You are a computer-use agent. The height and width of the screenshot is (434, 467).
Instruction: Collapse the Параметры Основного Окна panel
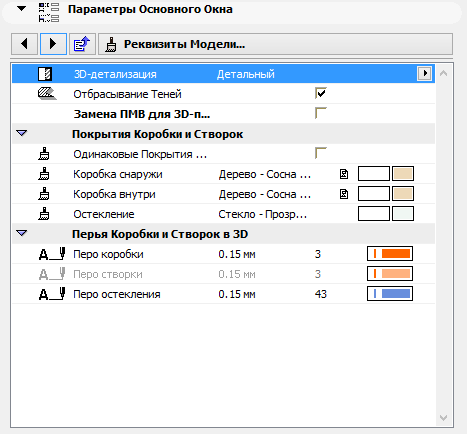(22, 8)
